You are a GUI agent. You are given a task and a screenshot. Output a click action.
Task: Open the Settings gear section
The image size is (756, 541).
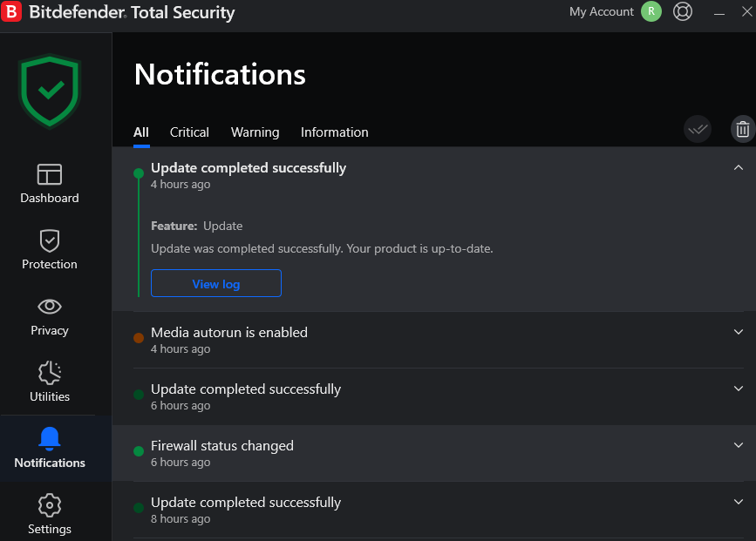(49, 514)
